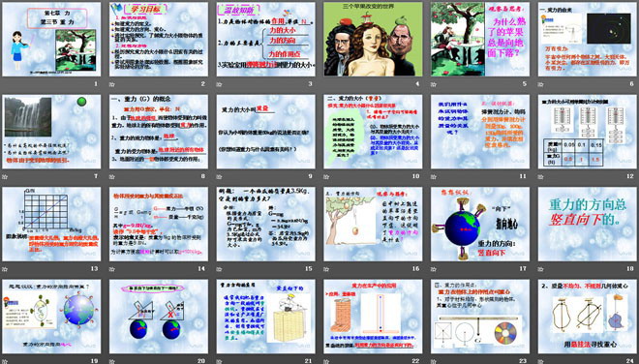
Task: Click animation star icon under slide 14
Action: coord(112,269)
